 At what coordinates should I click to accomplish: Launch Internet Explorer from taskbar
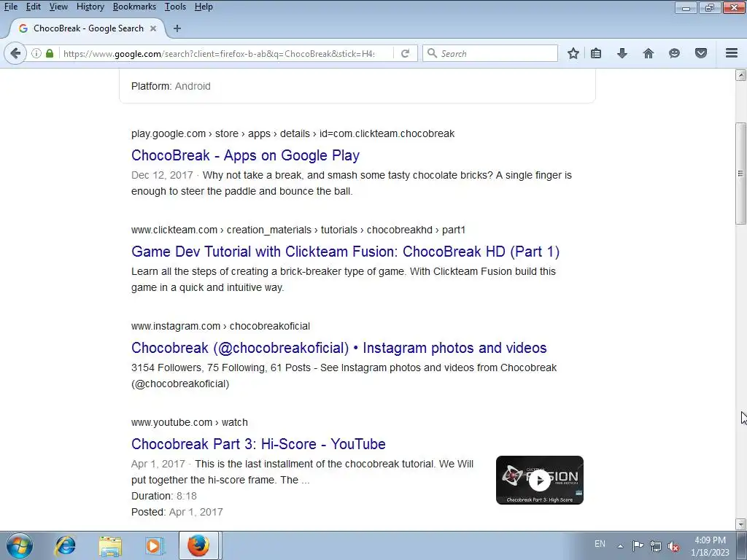(65, 545)
